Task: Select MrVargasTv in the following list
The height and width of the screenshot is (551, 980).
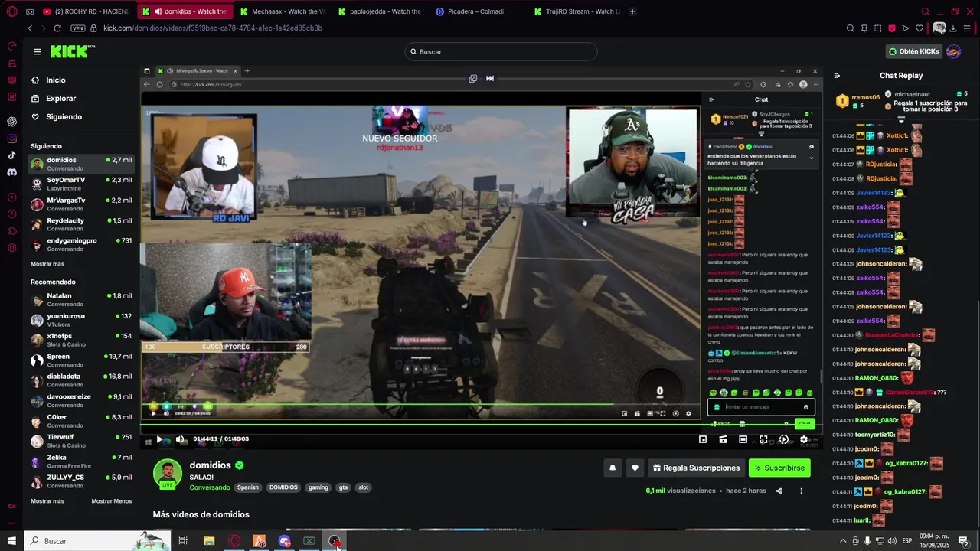Action: [81, 204]
